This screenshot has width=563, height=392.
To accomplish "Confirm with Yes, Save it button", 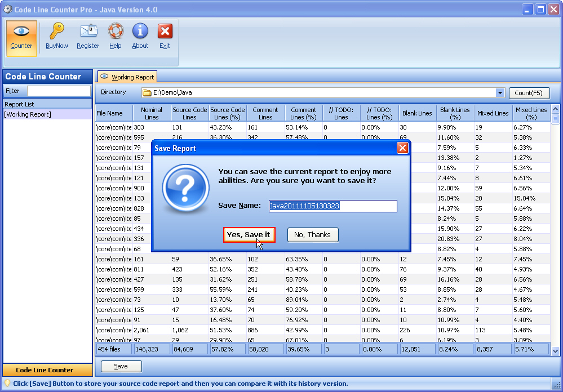I will click(x=249, y=235).
